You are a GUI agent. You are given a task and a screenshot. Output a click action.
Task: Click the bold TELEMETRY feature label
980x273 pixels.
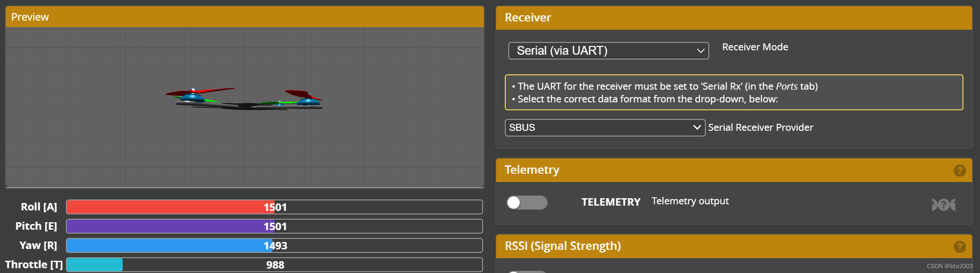[x=611, y=202]
